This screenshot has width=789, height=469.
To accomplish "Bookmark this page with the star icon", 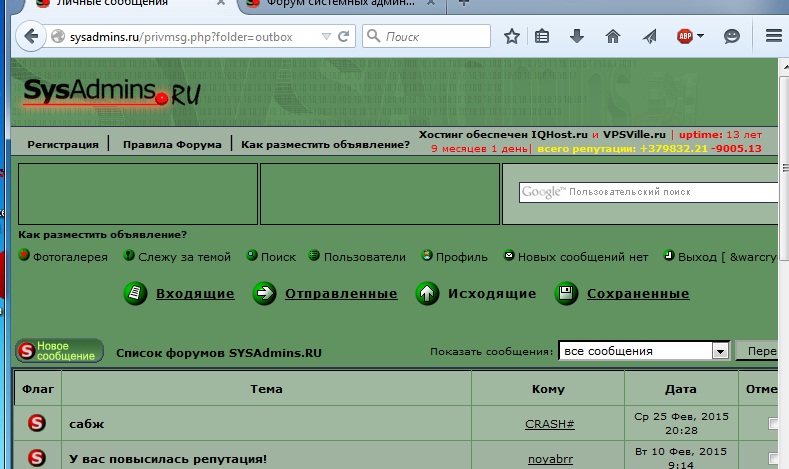I will tap(512, 36).
